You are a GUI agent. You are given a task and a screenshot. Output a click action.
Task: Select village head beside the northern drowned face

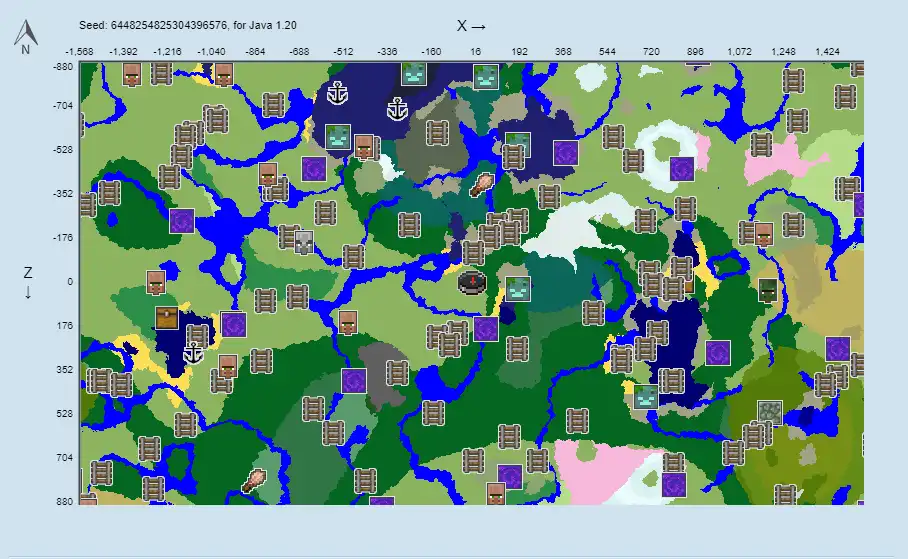click(x=364, y=147)
